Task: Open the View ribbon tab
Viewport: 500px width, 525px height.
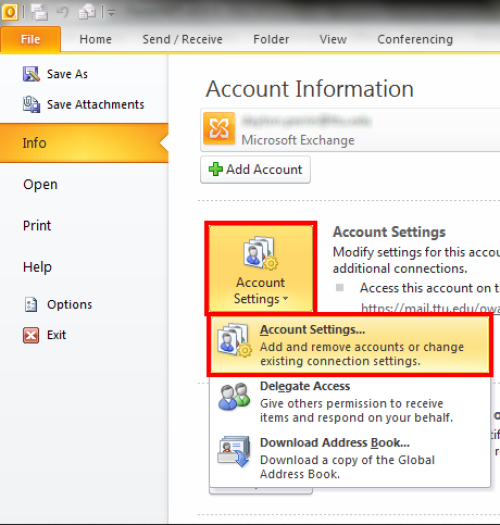Action: [333, 39]
